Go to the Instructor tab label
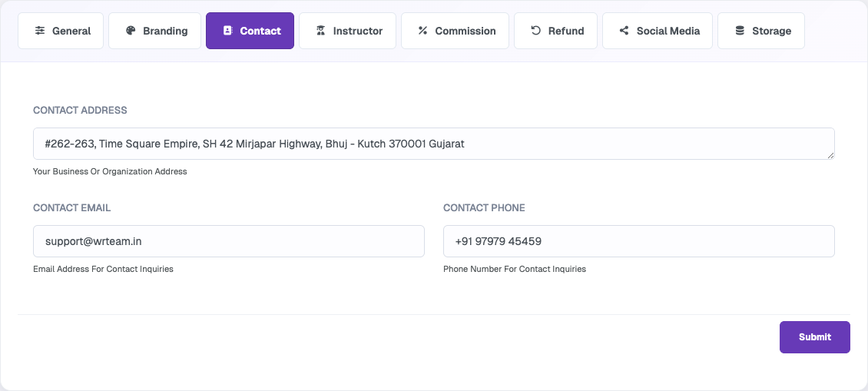Screen dimensions: 868x391 tap(358, 31)
